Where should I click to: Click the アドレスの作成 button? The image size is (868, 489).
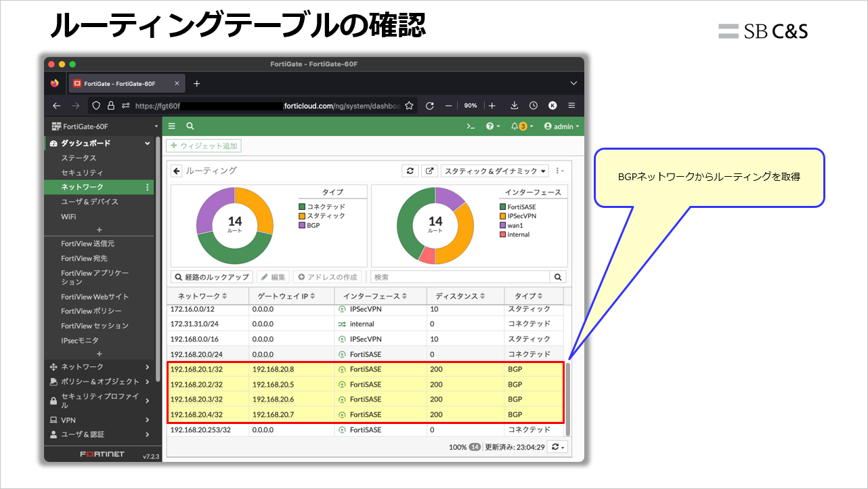click(x=328, y=277)
